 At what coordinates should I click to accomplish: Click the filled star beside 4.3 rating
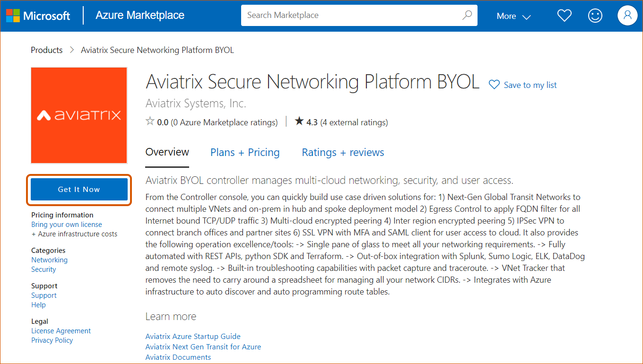point(299,121)
